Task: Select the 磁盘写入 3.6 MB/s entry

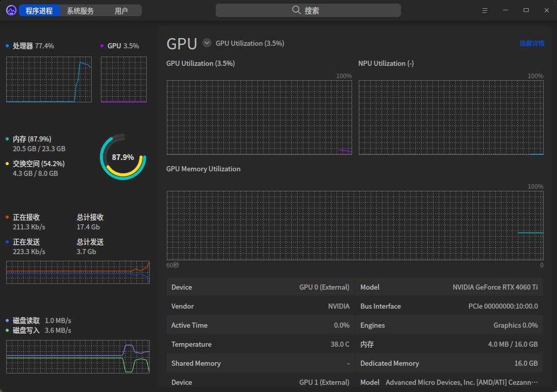Action: [x=42, y=331]
